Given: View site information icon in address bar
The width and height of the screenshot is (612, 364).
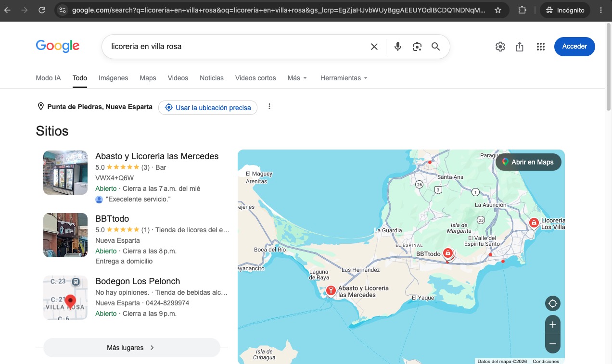Looking at the screenshot, I should click(62, 10).
